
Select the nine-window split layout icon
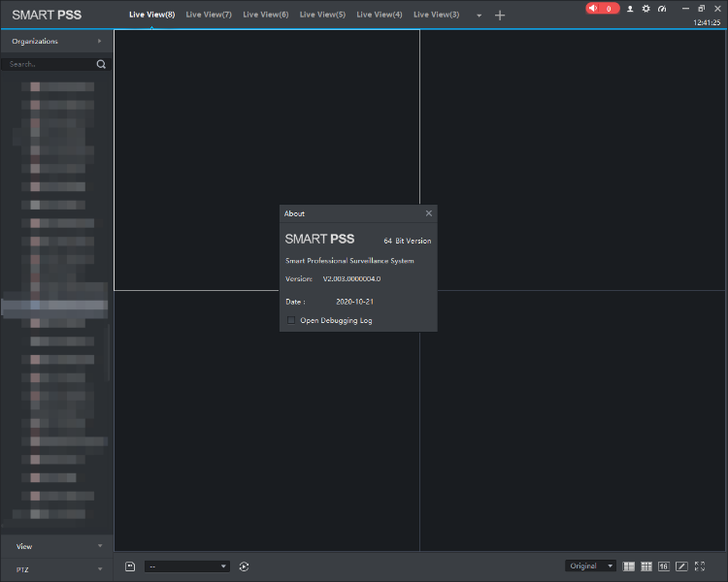(x=646, y=566)
